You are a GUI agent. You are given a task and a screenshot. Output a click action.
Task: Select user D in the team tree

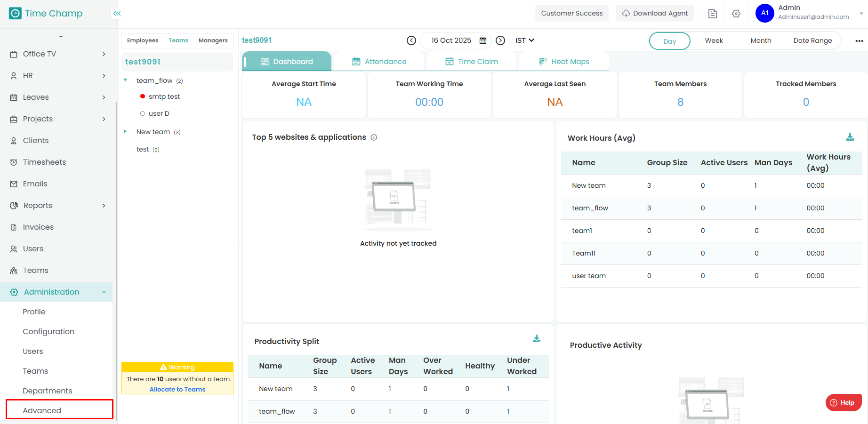159,113
